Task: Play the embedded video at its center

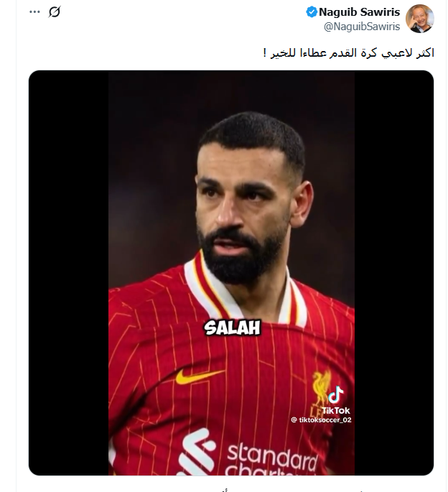Action: click(231, 273)
